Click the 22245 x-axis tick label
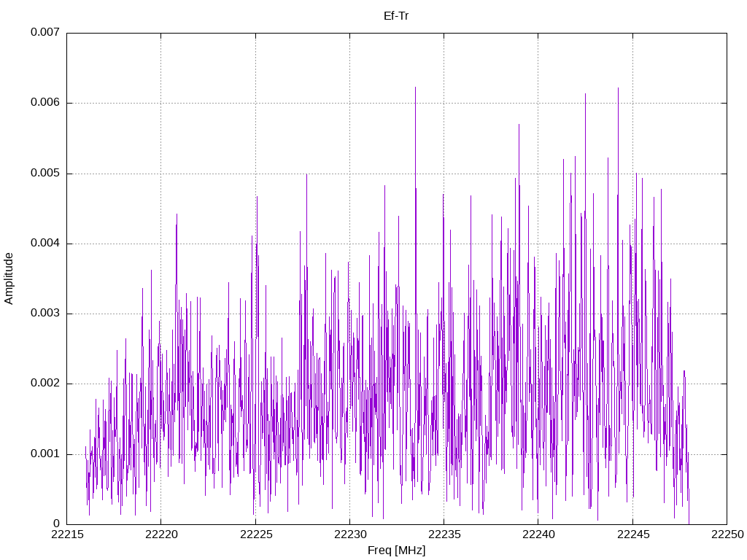 [632, 534]
